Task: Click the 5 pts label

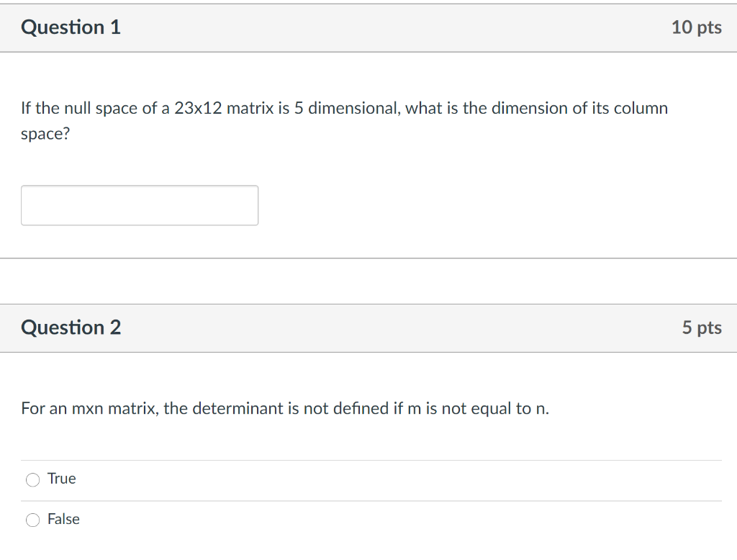Action: click(x=702, y=328)
